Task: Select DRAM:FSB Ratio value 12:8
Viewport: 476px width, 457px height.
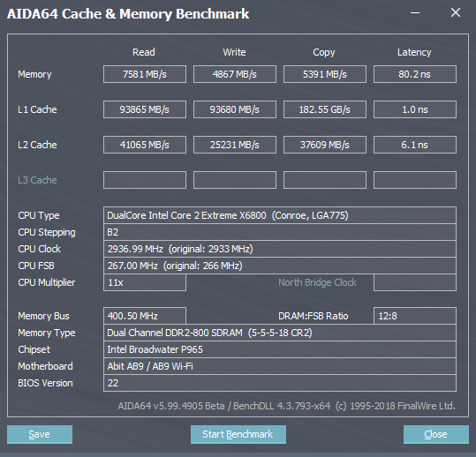Action: (x=415, y=316)
